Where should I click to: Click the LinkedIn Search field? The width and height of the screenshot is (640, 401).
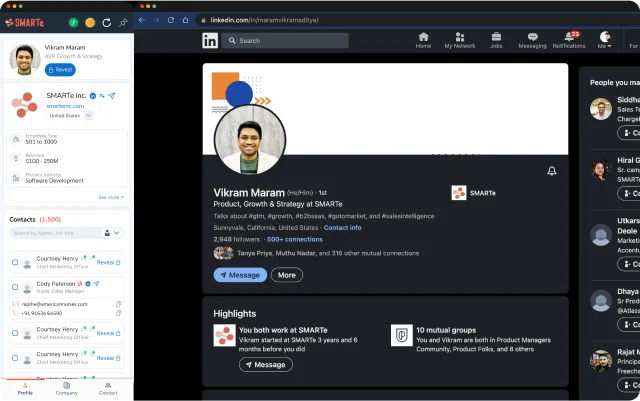pos(285,40)
